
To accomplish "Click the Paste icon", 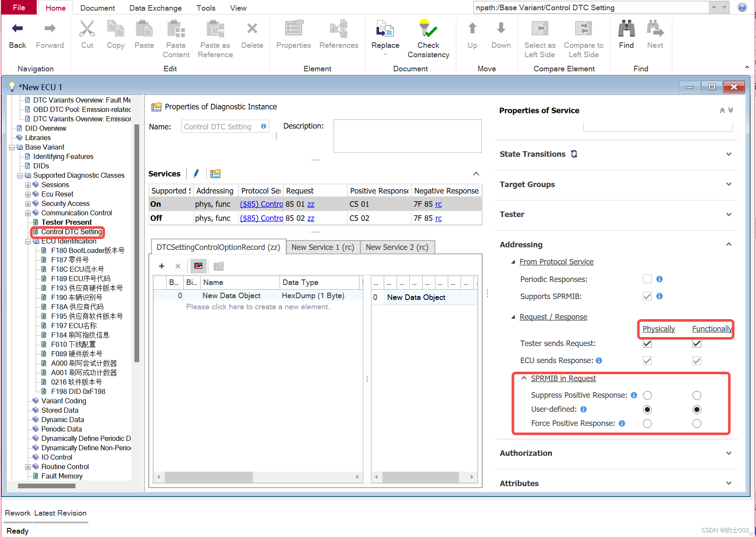I will coord(144,29).
